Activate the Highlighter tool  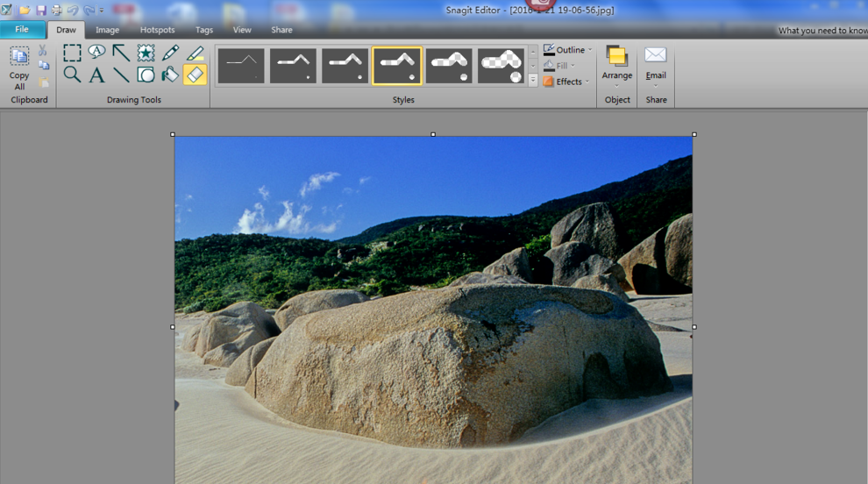click(195, 53)
